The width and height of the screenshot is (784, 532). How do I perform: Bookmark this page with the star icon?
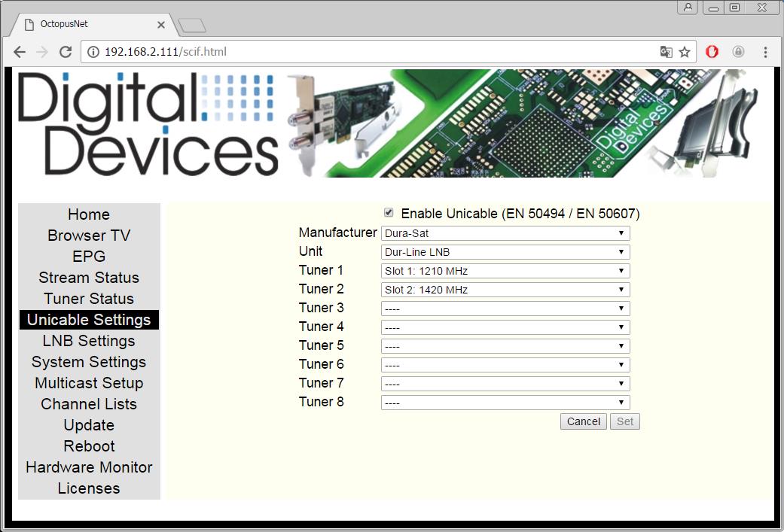pyautogui.click(x=685, y=52)
